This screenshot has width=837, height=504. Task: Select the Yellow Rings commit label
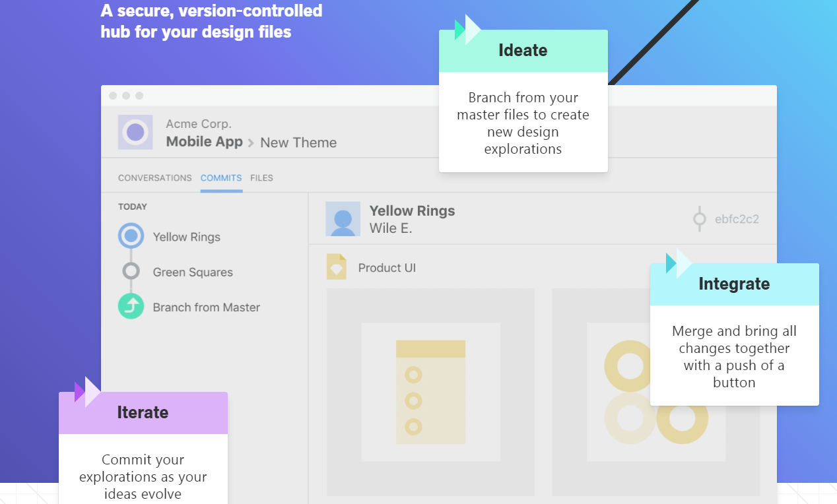(x=187, y=237)
